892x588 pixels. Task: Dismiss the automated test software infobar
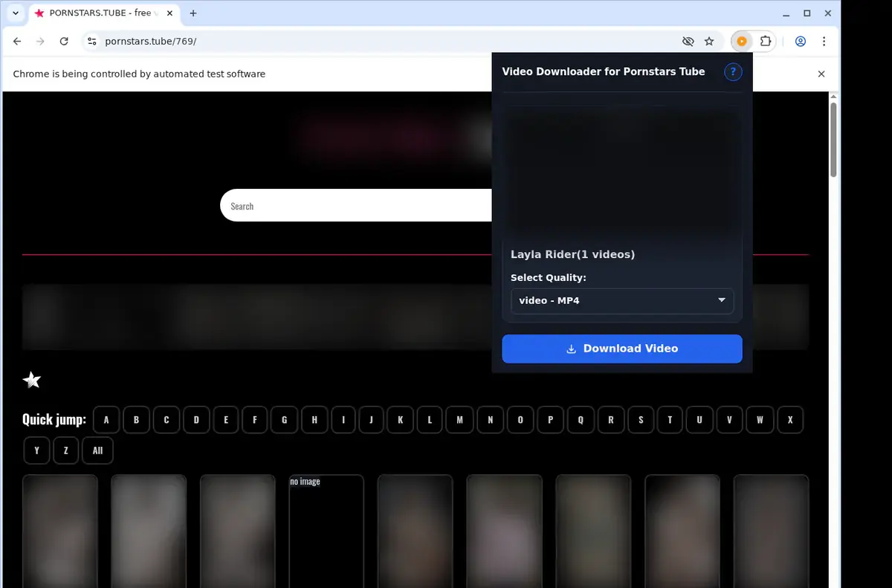tap(821, 74)
